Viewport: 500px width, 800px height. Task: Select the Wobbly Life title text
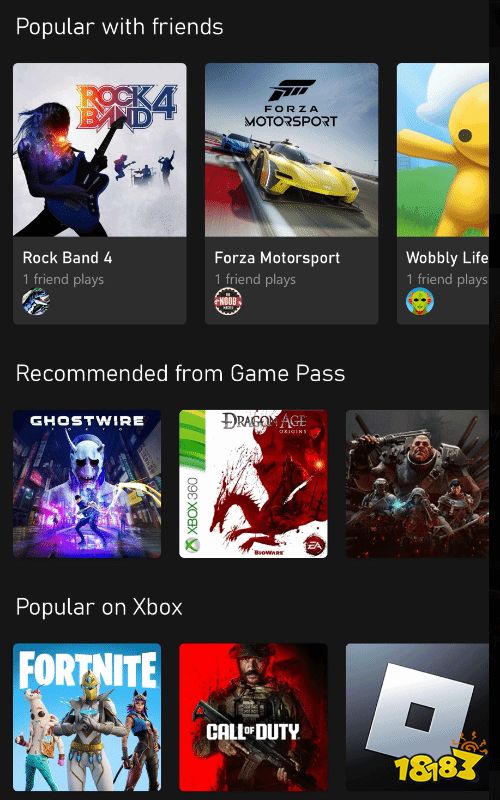coord(447,258)
